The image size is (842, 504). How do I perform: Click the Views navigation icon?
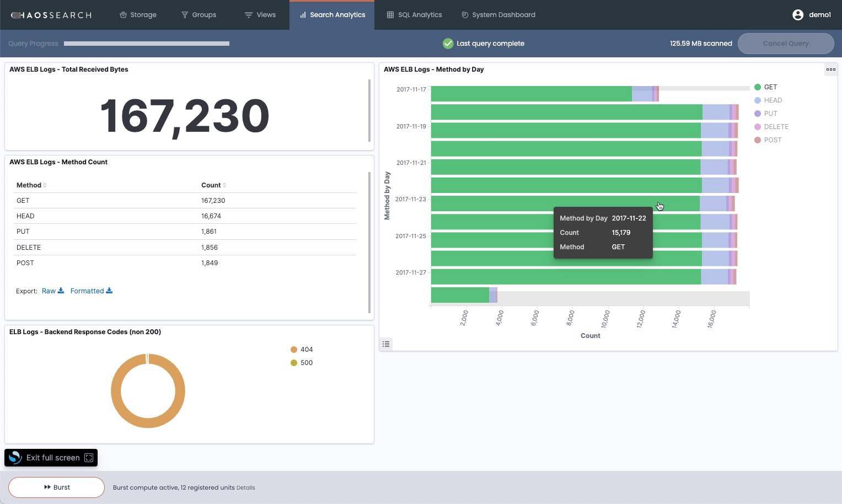pyautogui.click(x=248, y=15)
